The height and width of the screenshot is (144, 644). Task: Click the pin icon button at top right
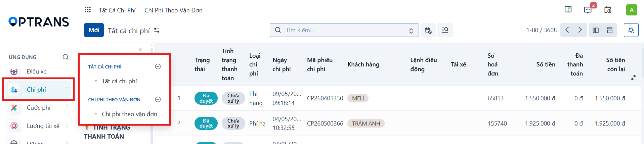pyautogui.click(x=631, y=30)
